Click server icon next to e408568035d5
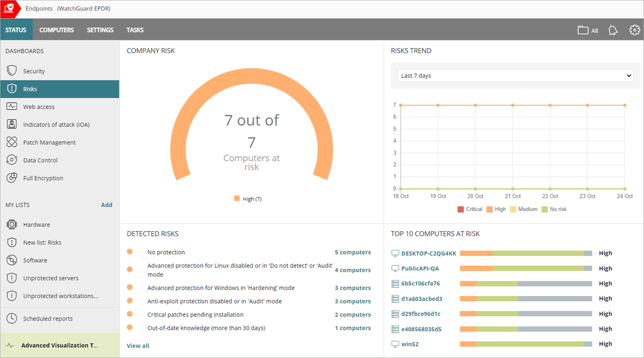This screenshot has height=358, width=644. point(395,329)
